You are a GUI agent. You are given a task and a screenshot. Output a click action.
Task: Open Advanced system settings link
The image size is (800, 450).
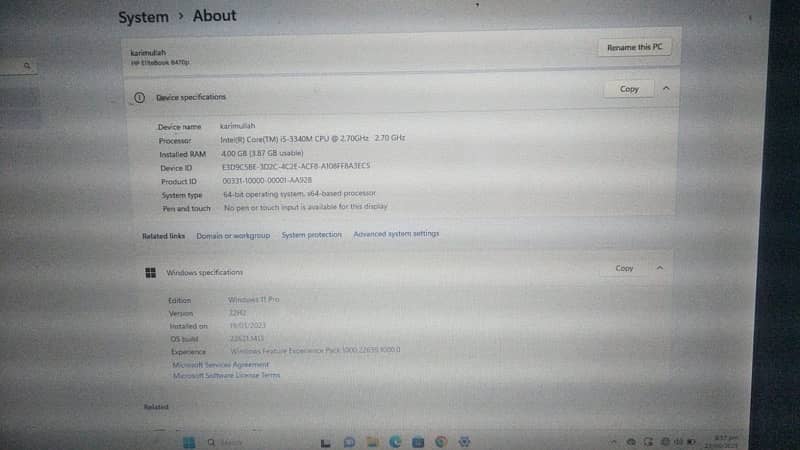[396, 234]
